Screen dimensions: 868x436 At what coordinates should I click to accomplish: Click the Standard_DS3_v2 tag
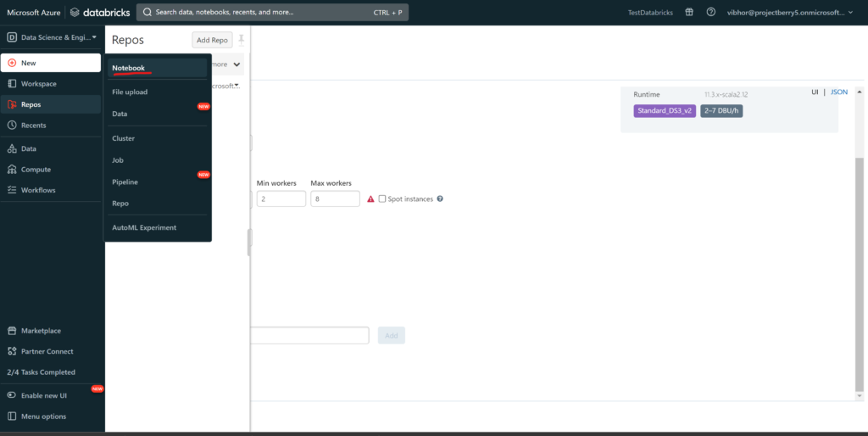pos(665,111)
